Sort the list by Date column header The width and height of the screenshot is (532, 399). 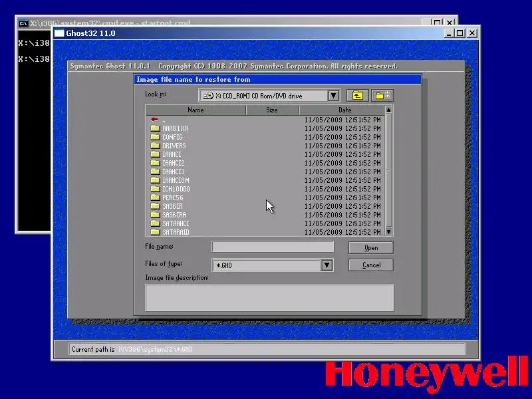(342, 110)
